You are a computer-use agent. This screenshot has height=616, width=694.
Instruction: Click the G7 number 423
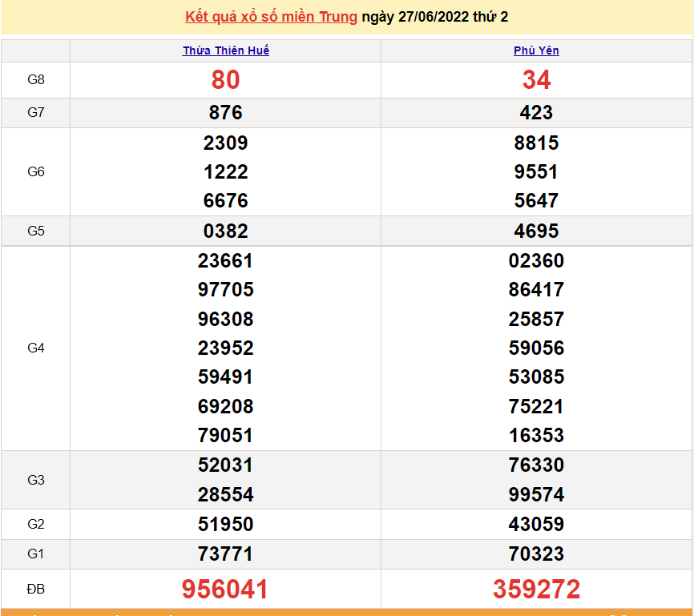[536, 112]
